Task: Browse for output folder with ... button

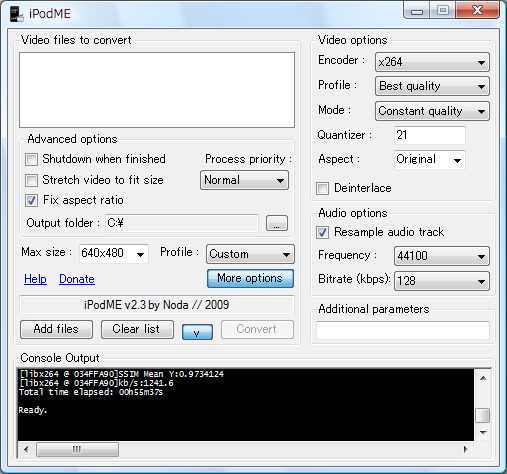Action: 277,223
